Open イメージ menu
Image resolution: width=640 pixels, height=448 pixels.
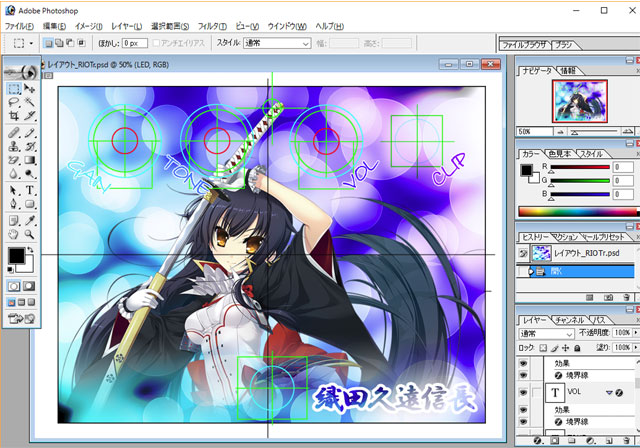pyautogui.click(x=89, y=27)
